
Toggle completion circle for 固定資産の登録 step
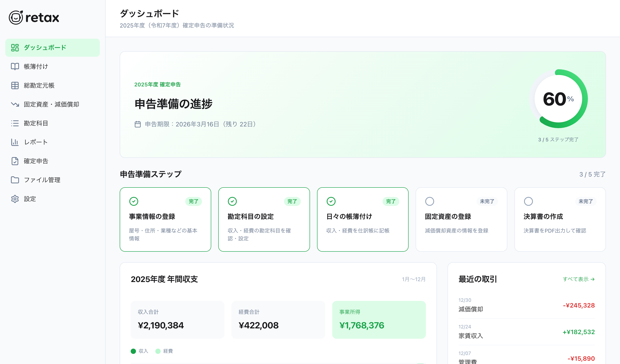430,201
